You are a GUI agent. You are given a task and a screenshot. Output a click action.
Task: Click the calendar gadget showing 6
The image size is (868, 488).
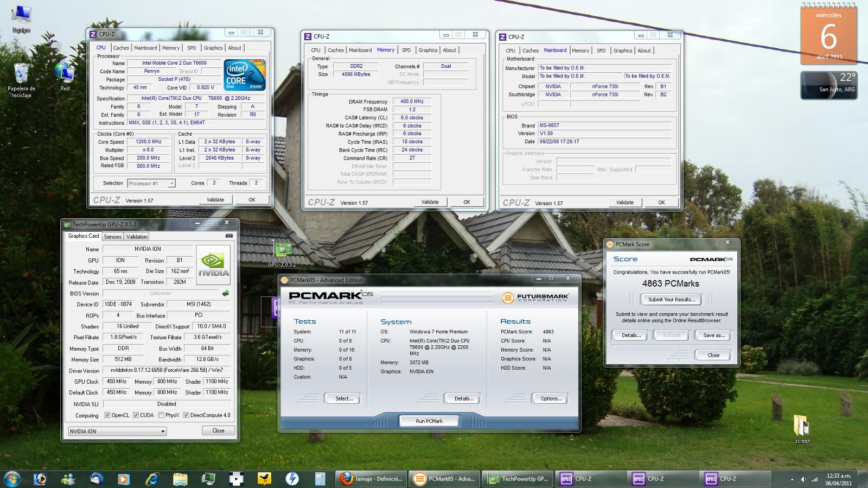(828, 34)
